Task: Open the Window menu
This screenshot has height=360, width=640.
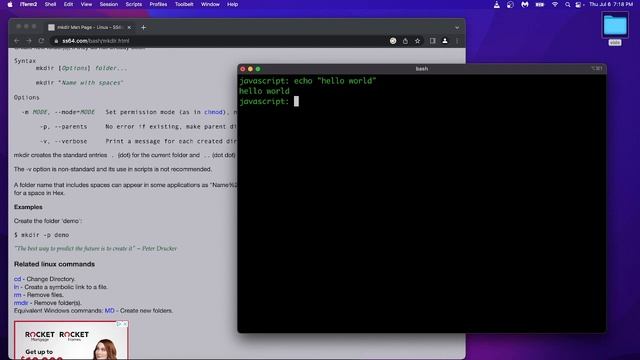Action: pyautogui.click(x=210, y=4)
